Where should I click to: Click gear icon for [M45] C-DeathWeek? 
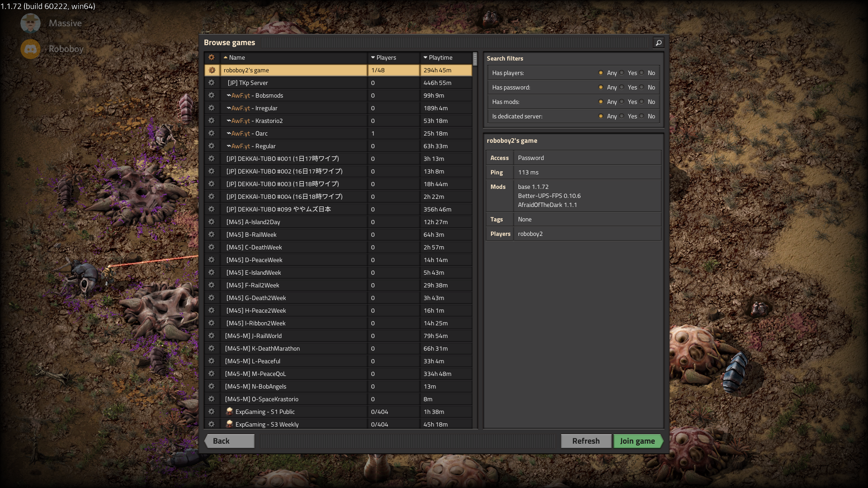(x=212, y=247)
